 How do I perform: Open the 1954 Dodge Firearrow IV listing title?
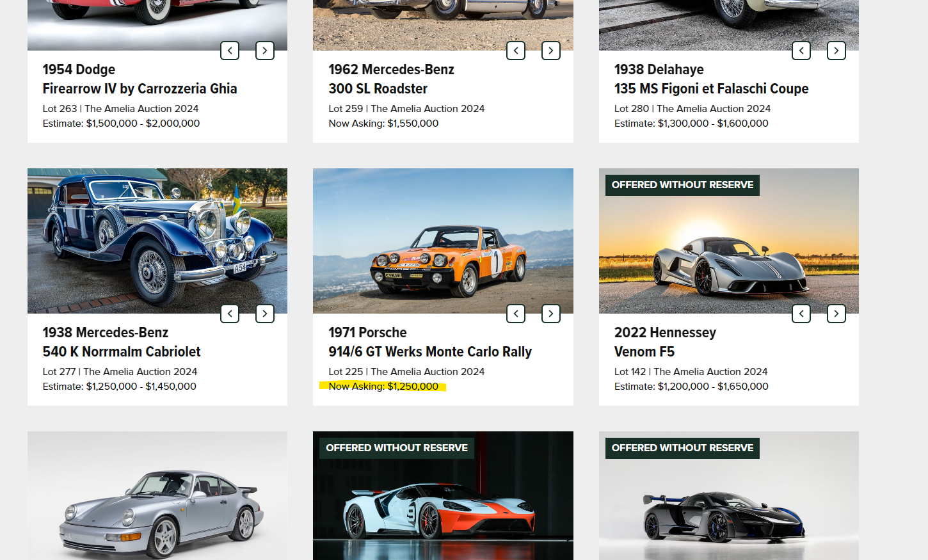[140, 79]
